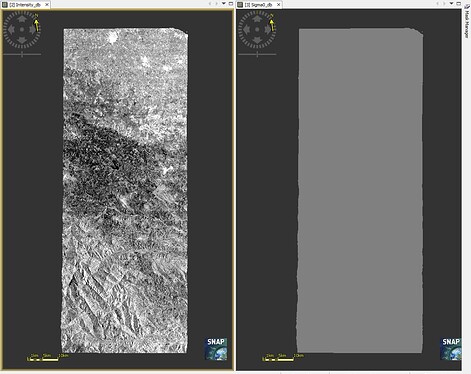Close the Sigma0_db tab
This screenshot has height=374, width=471.
(x=279, y=5)
